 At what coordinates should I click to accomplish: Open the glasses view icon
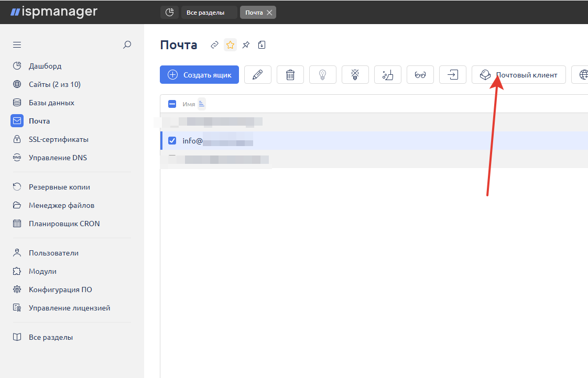click(x=420, y=74)
